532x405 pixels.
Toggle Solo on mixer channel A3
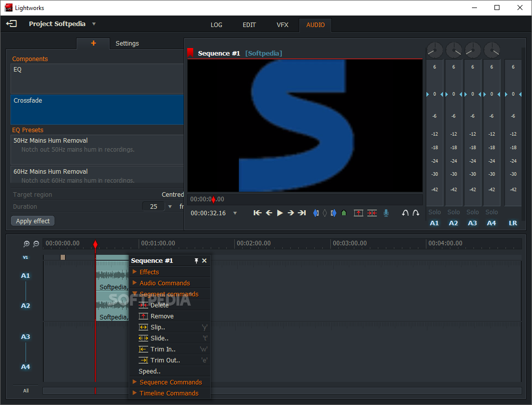click(x=472, y=212)
